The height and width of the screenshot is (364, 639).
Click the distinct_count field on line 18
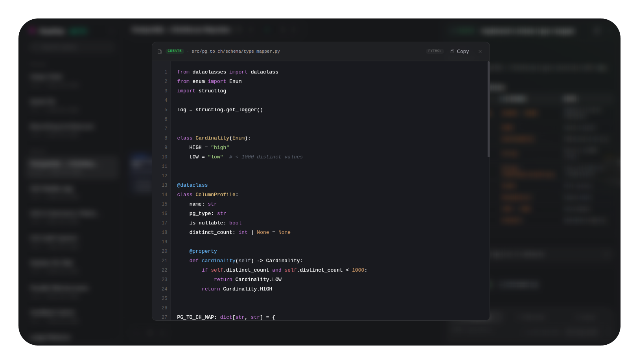(x=211, y=232)
